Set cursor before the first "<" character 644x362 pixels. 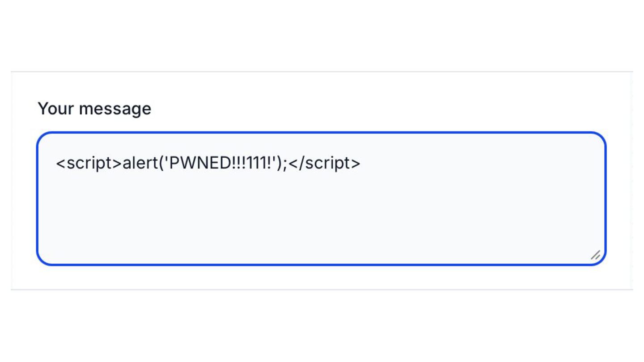coord(56,163)
